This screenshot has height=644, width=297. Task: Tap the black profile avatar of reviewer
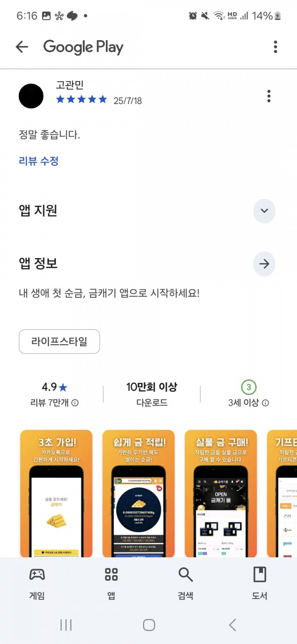[31, 96]
